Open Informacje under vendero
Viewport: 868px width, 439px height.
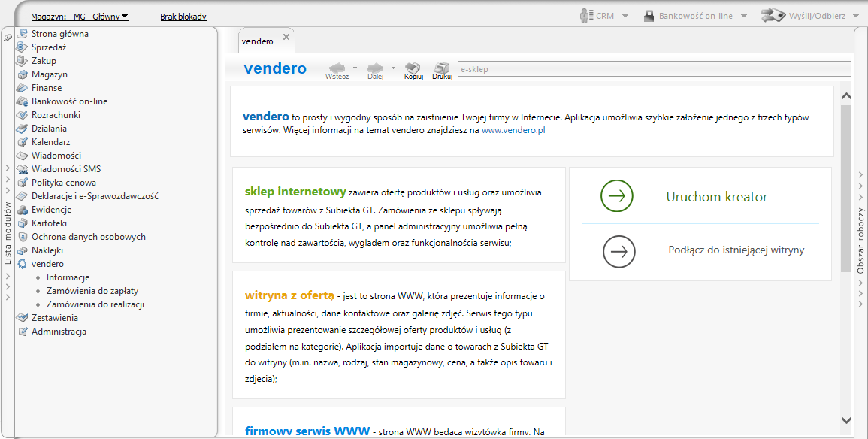(68, 277)
